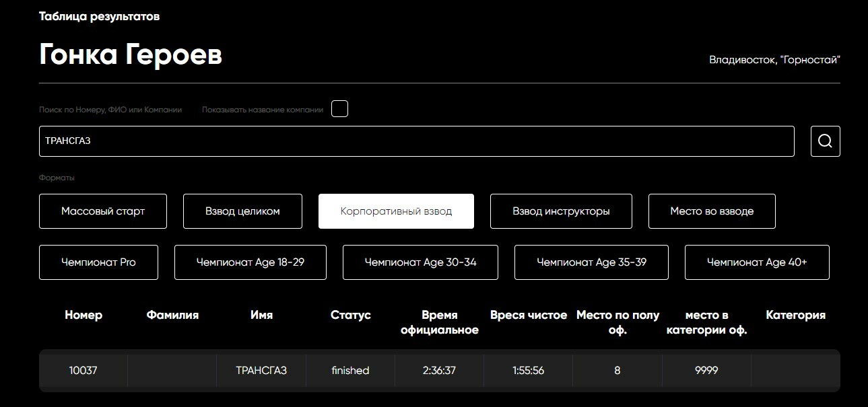Image resolution: width=868 pixels, height=407 pixels.
Task: Select the 'Взвод инструкторы' format
Action: [561, 211]
